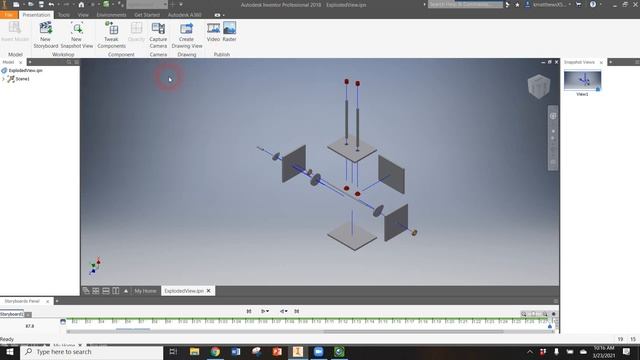
Task: Click the Home icon in quick access toolbar
Action: point(81,4)
